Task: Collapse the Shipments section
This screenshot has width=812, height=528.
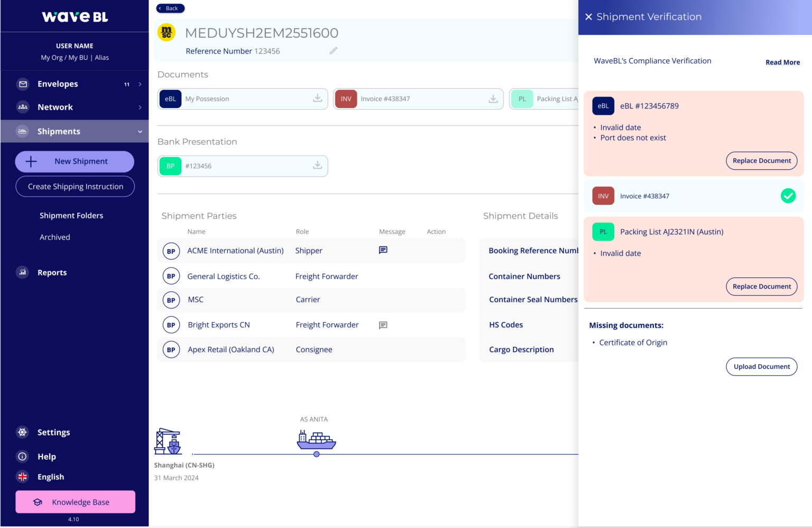Action: click(x=140, y=131)
